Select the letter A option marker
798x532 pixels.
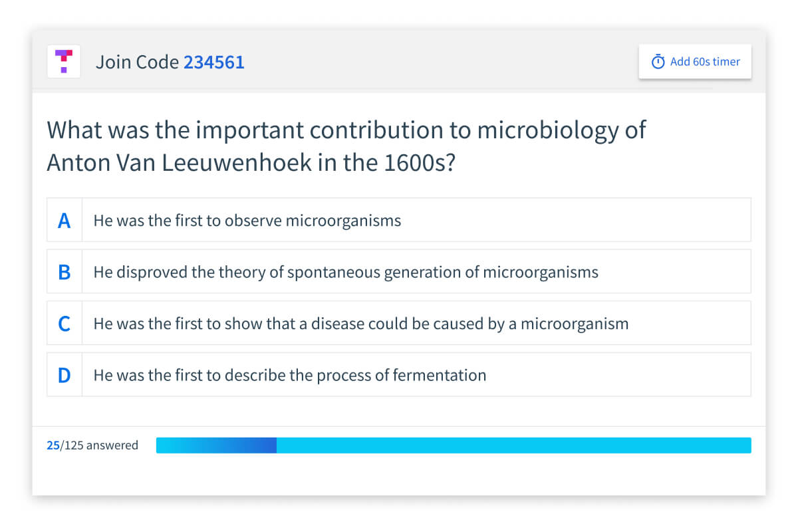point(65,220)
